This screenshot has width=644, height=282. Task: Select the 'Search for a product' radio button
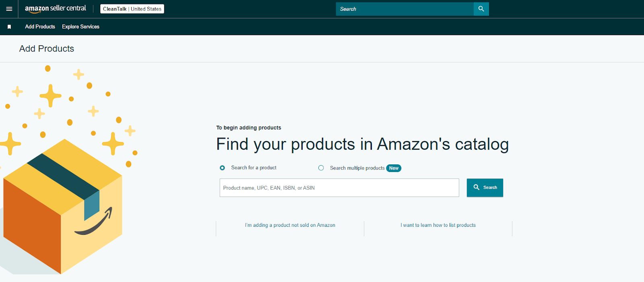[222, 168]
